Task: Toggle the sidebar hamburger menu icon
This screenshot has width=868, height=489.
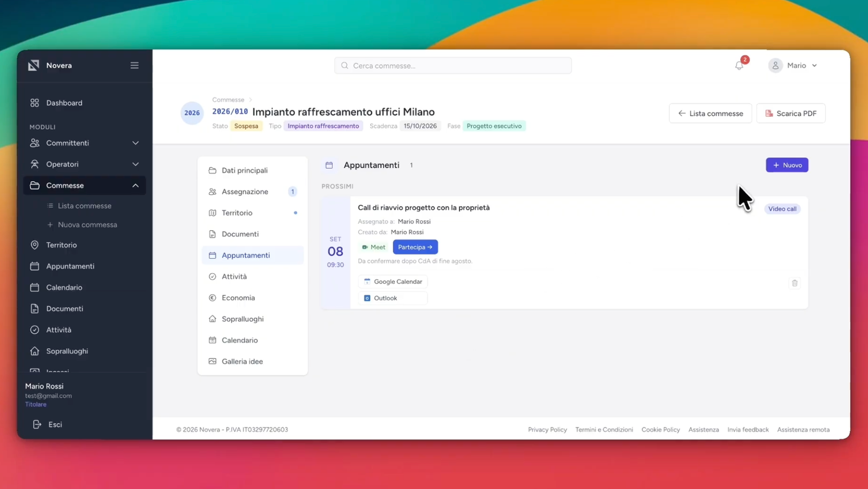Action: 135,65
